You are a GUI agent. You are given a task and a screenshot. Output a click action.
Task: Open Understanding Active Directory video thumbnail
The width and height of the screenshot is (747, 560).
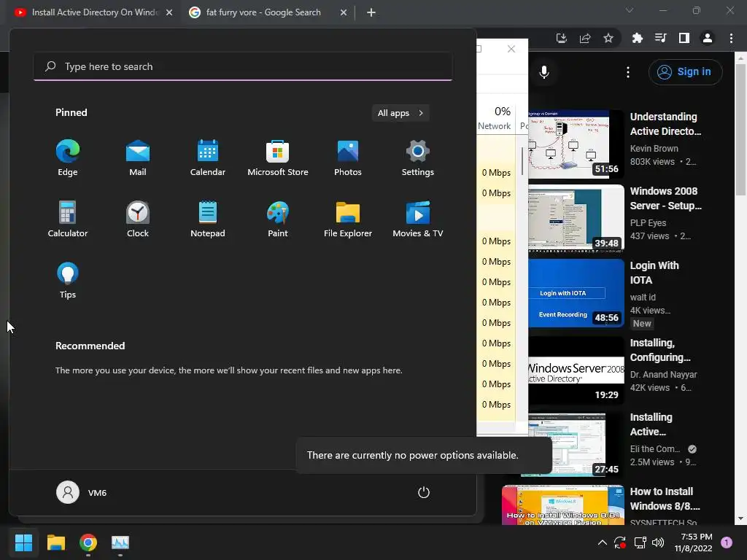pos(576,144)
